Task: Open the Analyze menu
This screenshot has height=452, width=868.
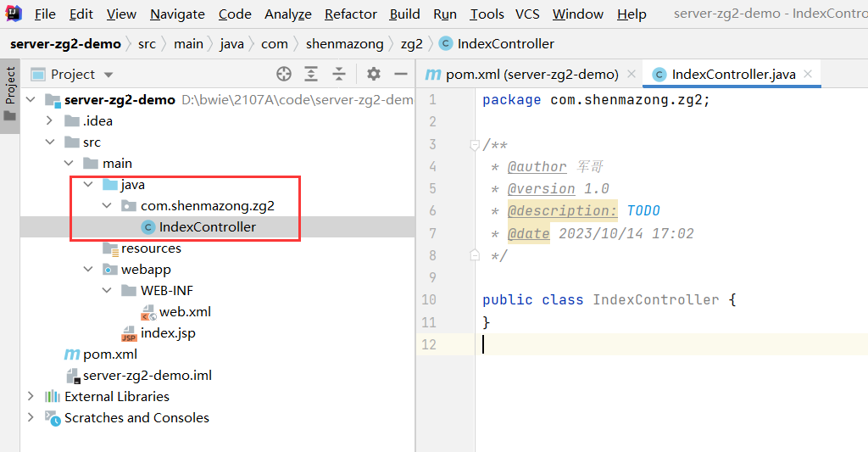Action: (x=288, y=14)
